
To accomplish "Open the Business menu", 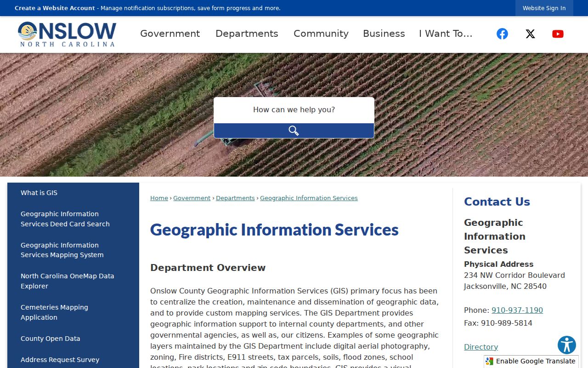I will click(384, 34).
